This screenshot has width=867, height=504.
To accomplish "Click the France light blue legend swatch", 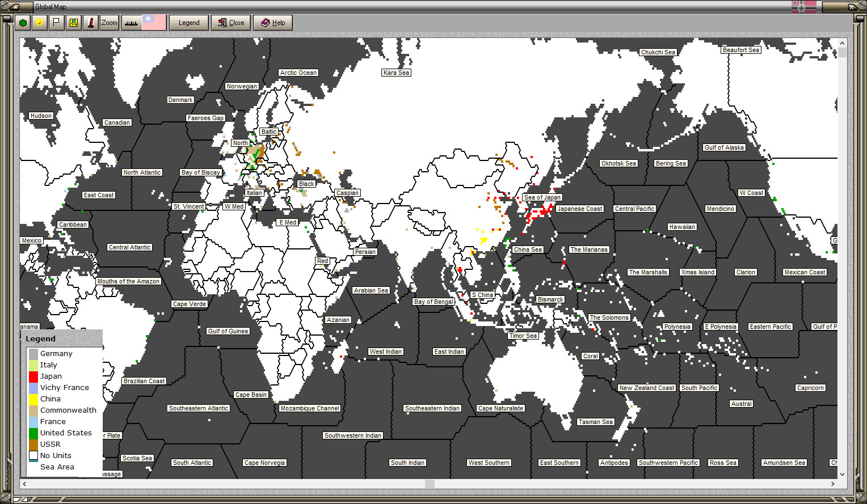I will tap(33, 421).
